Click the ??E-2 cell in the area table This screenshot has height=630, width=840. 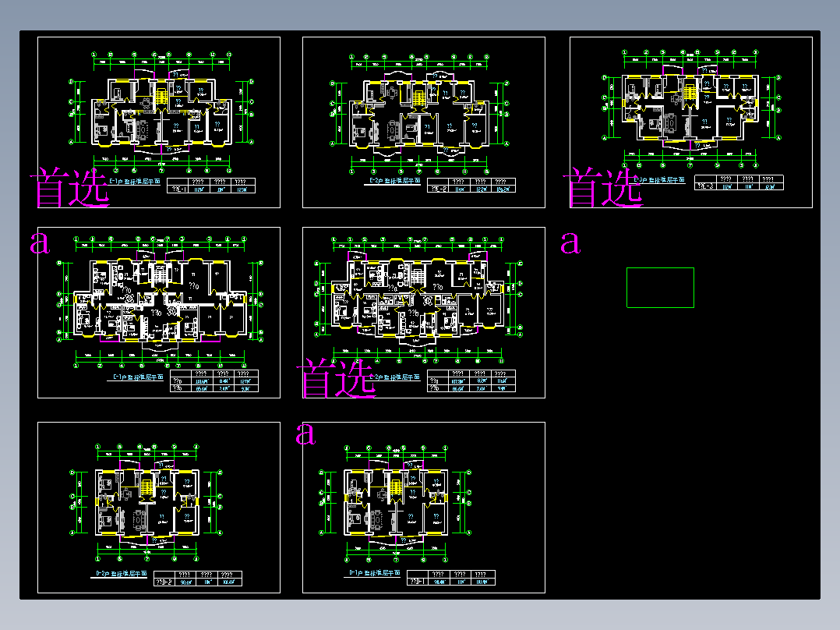click(x=438, y=189)
